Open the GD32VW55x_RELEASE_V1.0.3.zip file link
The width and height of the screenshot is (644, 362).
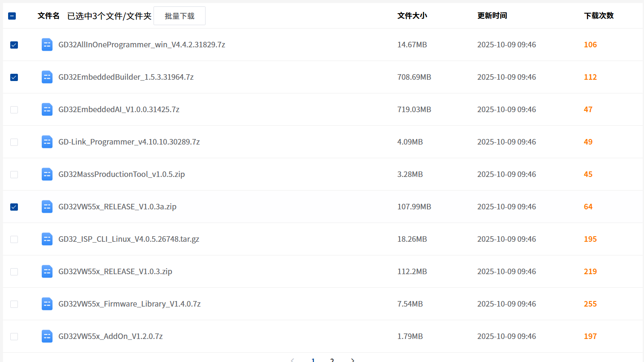tap(115, 272)
